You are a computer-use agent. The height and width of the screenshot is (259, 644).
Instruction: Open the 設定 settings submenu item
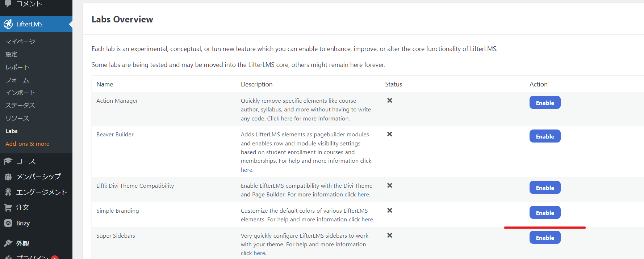[12, 54]
